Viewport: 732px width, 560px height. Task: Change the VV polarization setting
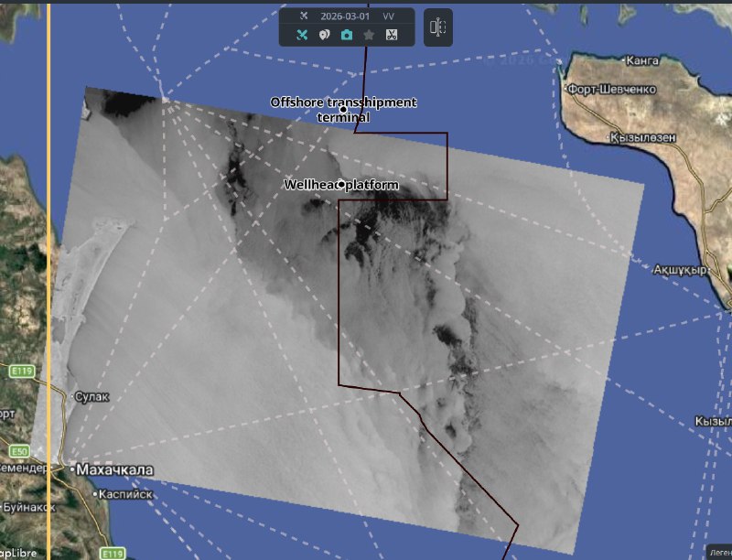point(389,16)
